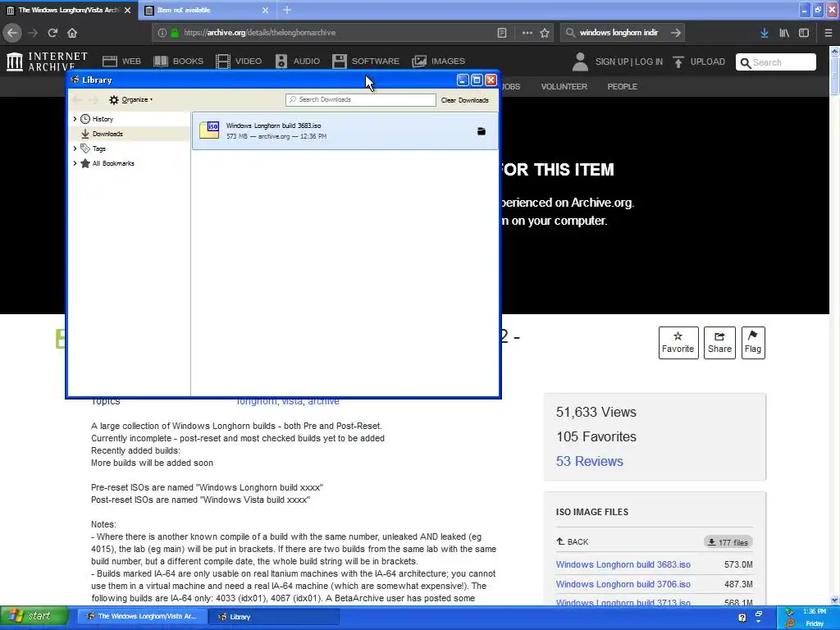Click Firefox search box text
The image size is (840, 630).
pyautogui.click(x=619, y=33)
